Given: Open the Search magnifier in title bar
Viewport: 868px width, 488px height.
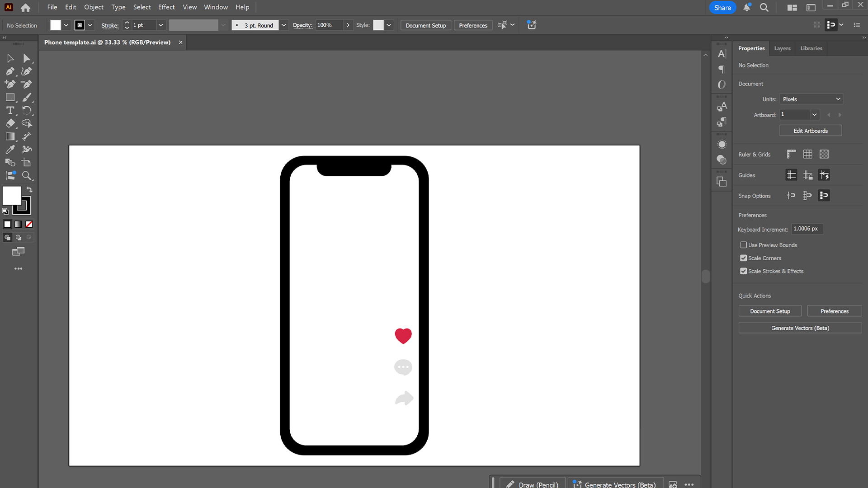Looking at the screenshot, I should click(x=764, y=8).
